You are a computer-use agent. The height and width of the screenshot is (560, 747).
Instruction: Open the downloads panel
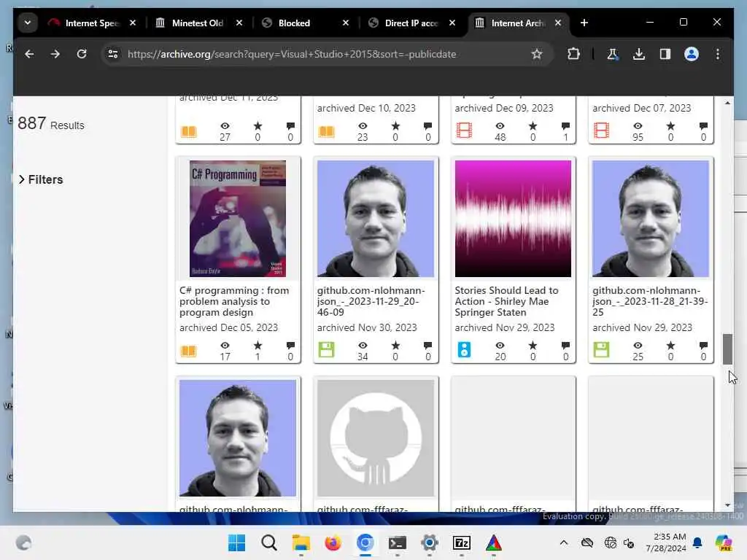pos(639,54)
